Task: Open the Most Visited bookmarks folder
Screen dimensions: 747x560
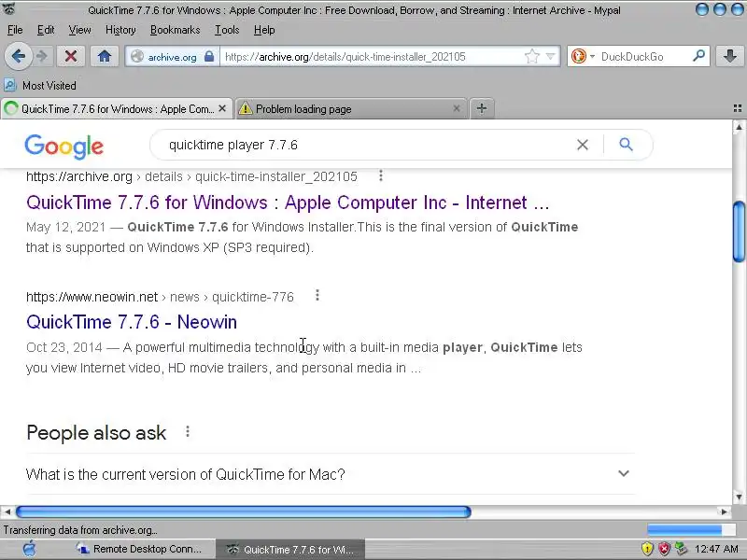Action: coord(40,86)
